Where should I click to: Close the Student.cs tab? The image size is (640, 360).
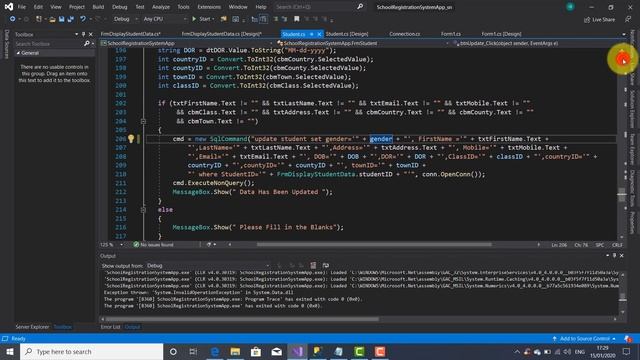(319, 34)
